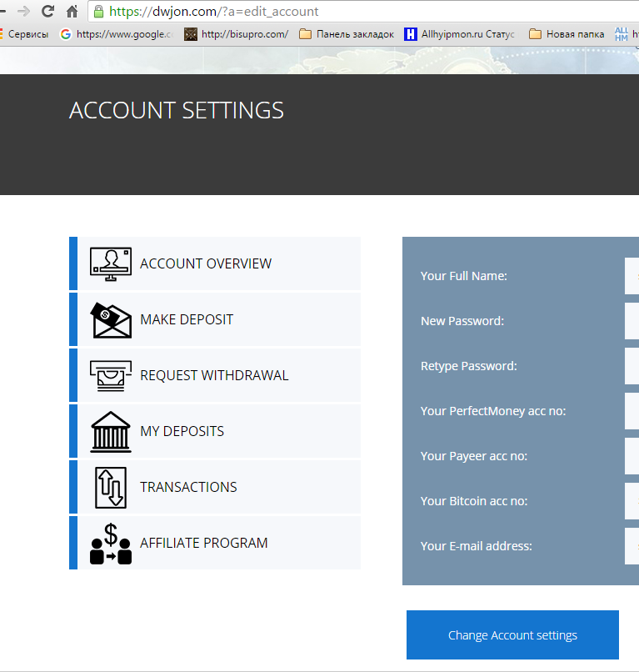
Task: Click the 'New Password:' label
Action: click(x=462, y=321)
